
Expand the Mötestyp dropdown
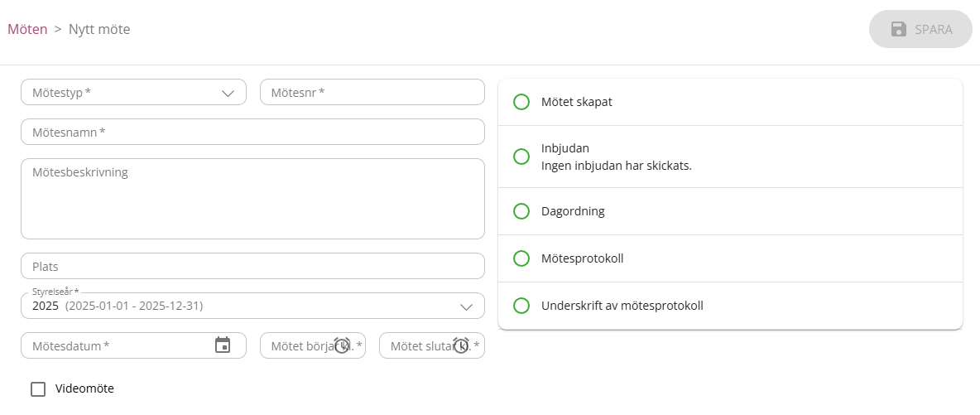(x=228, y=93)
